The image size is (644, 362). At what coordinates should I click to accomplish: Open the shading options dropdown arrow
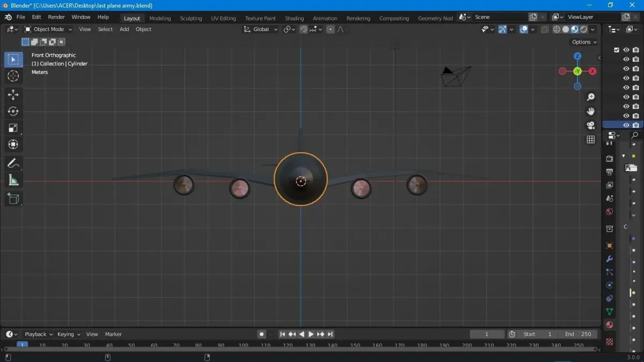[x=593, y=29]
